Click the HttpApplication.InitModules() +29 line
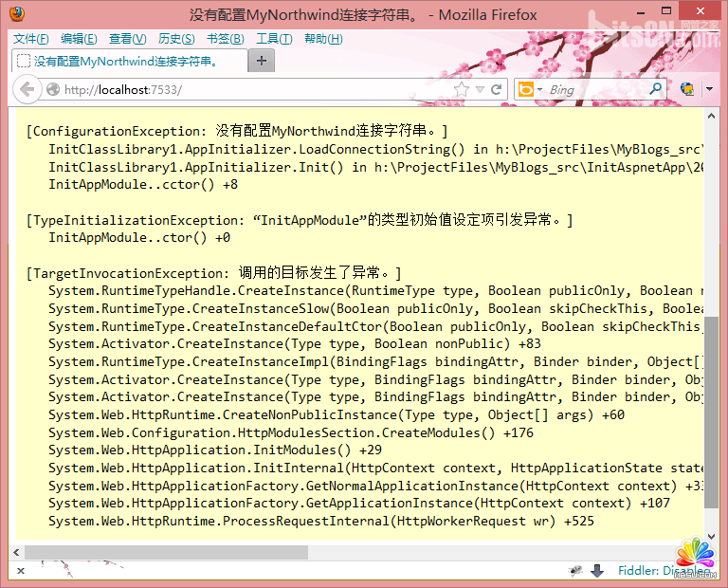728x588 pixels. [x=215, y=450]
